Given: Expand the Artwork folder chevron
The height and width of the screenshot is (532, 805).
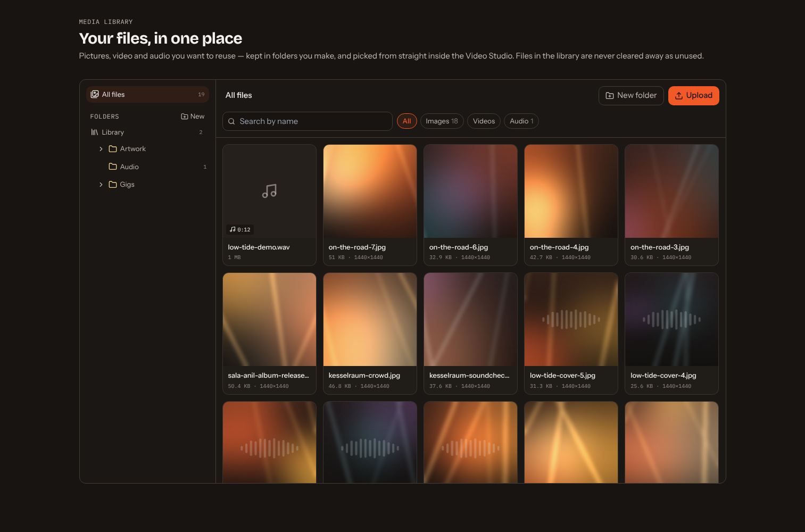Looking at the screenshot, I should [101, 149].
